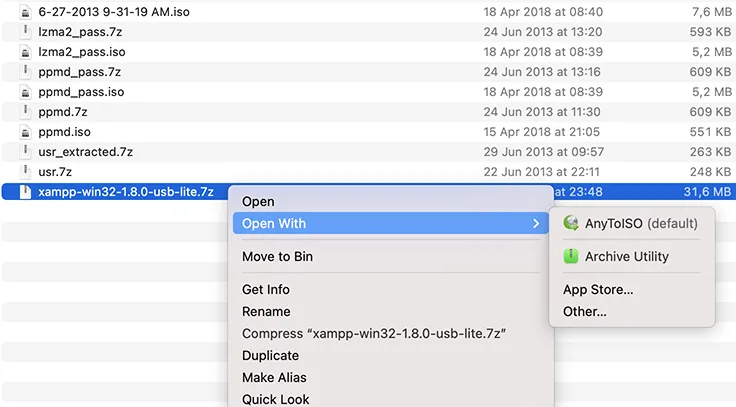Click size value 248 KB
736x407 pixels.
coord(710,172)
